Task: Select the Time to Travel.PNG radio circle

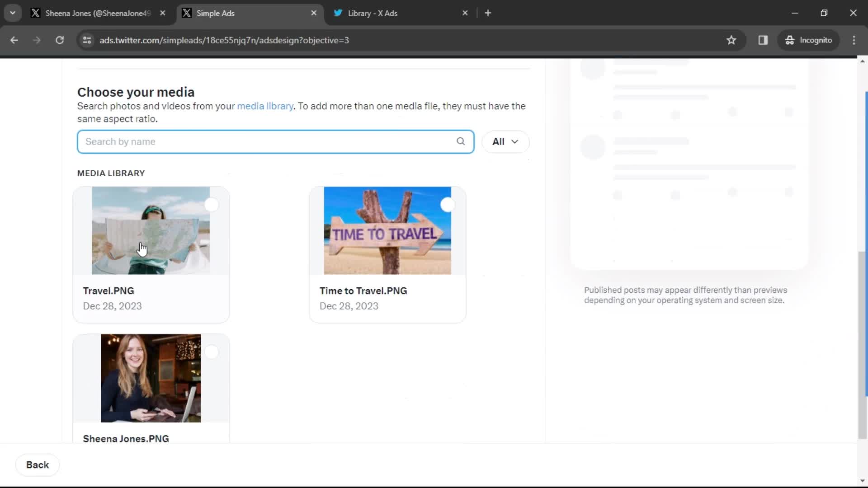Action: coord(448,205)
